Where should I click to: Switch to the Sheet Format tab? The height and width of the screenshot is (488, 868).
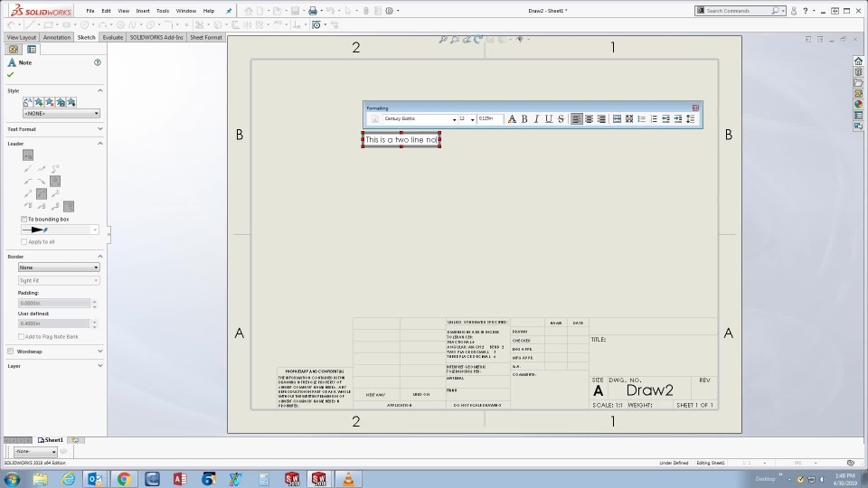(206, 38)
